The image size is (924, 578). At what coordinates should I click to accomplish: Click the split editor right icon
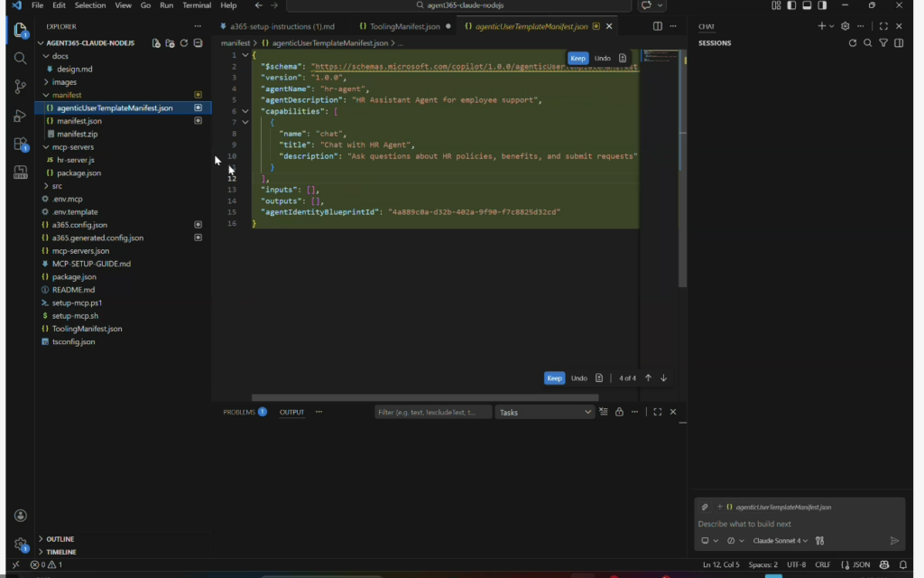click(657, 26)
